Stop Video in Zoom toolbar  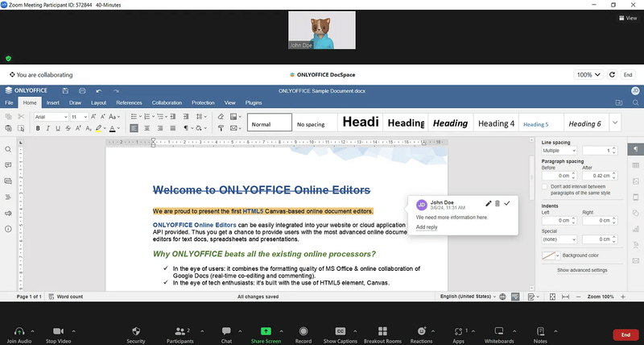(x=58, y=335)
